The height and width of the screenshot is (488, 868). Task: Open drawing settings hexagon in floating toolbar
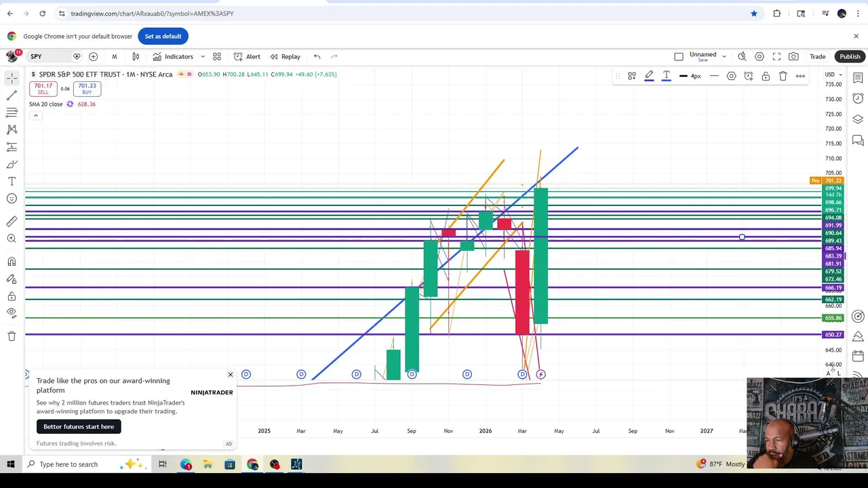pos(731,76)
